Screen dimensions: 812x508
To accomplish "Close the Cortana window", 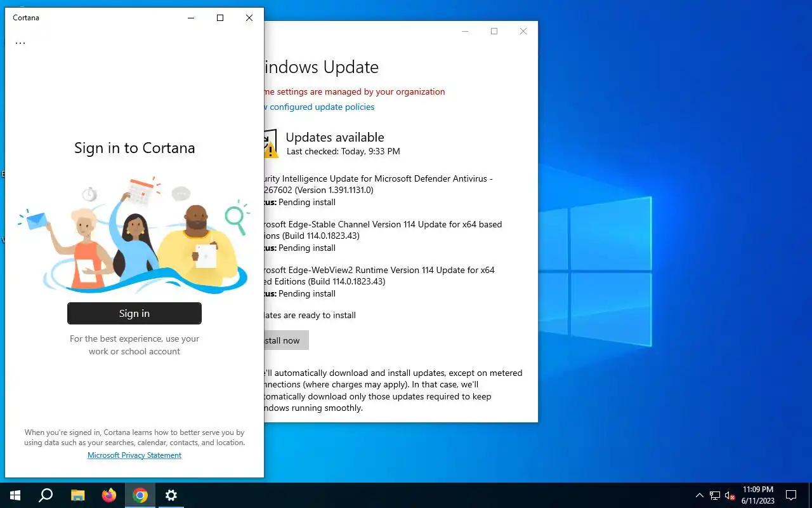I will click(249, 18).
